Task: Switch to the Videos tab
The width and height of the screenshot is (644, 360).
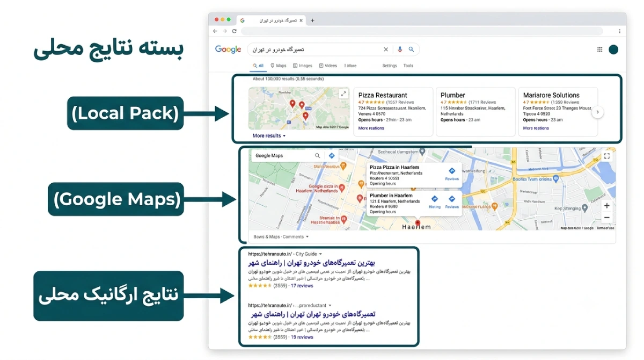Action: [x=328, y=66]
